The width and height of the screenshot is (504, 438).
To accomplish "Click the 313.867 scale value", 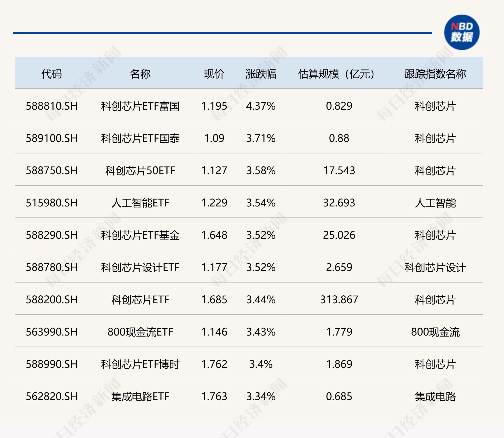I will [x=339, y=300].
